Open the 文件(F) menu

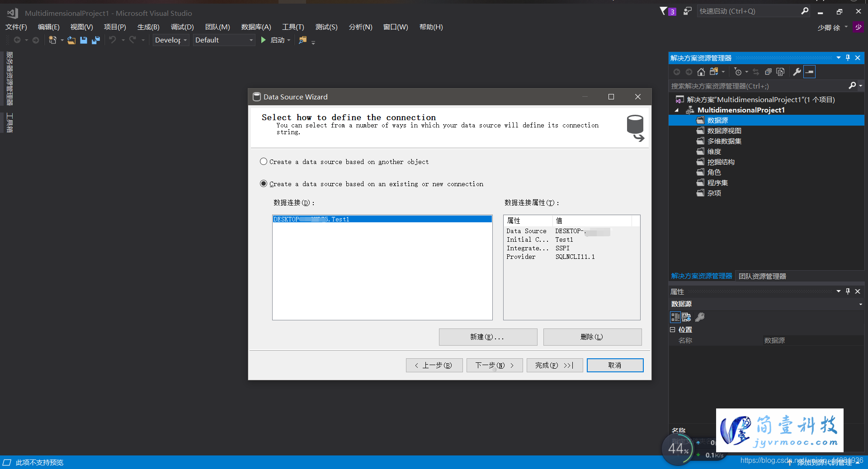pos(16,27)
